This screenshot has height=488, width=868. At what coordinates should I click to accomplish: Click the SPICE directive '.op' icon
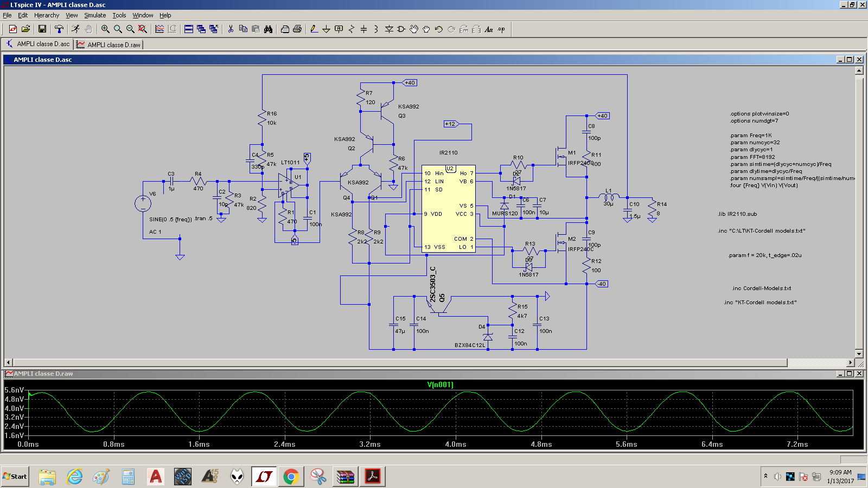[x=501, y=29]
